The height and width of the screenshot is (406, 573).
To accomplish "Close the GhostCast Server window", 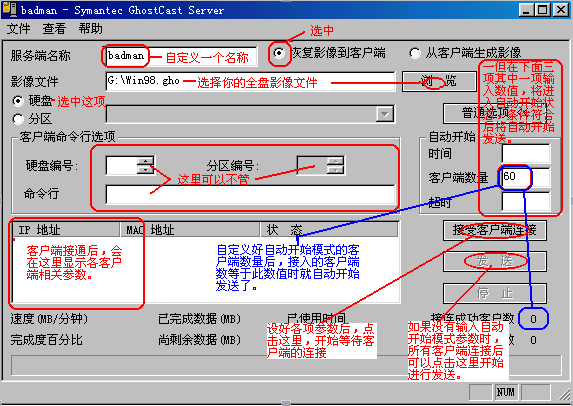I will (x=561, y=10).
